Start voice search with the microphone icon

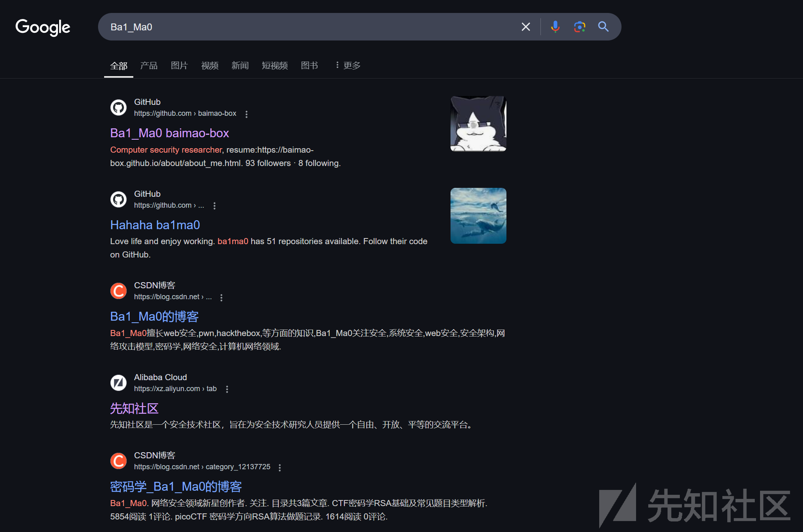[555, 27]
